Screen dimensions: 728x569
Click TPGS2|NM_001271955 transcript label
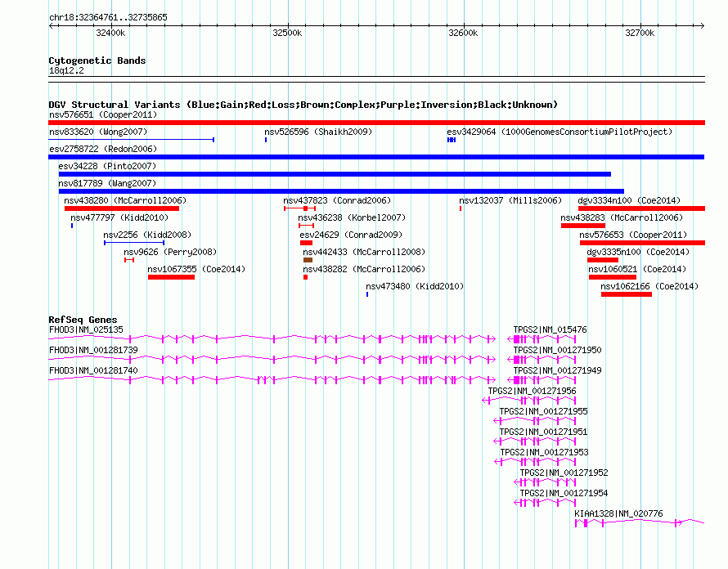click(x=544, y=412)
